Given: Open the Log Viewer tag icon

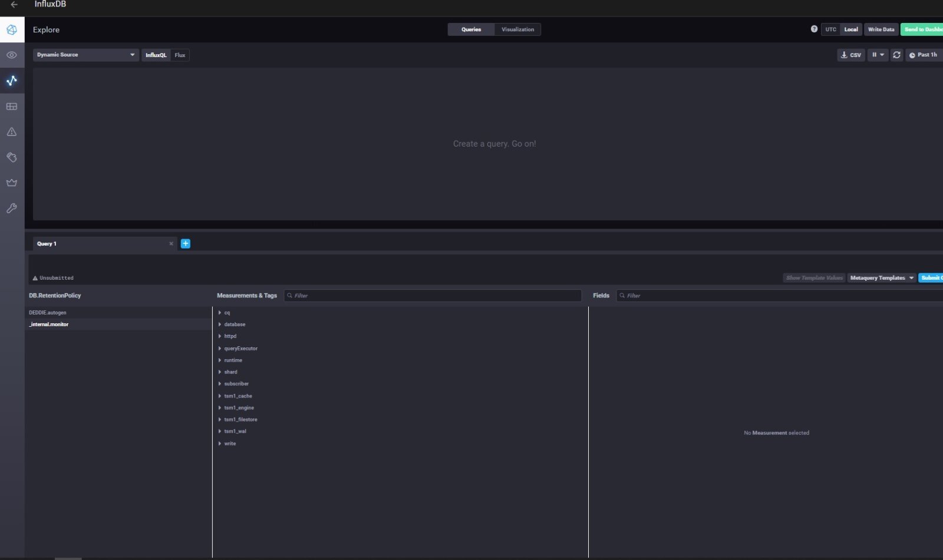Looking at the screenshot, I should (x=12, y=157).
